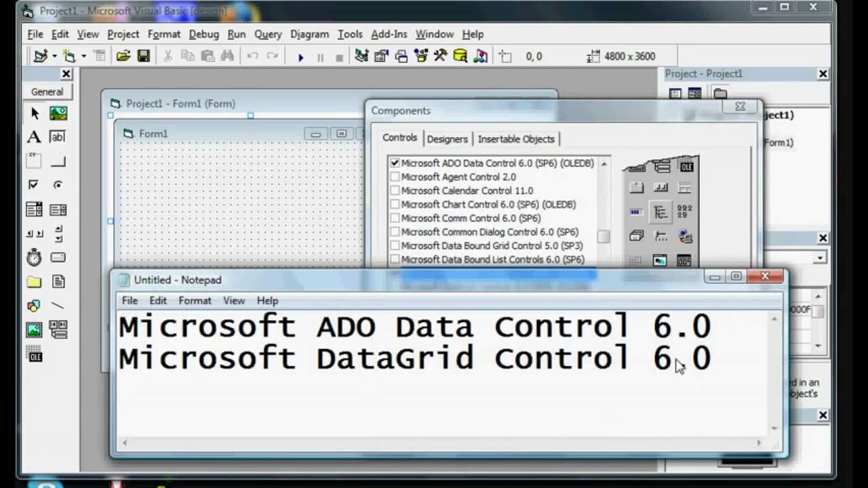Screen dimensions: 868x488
Task: Switch to the Designers tab
Action: (447, 139)
